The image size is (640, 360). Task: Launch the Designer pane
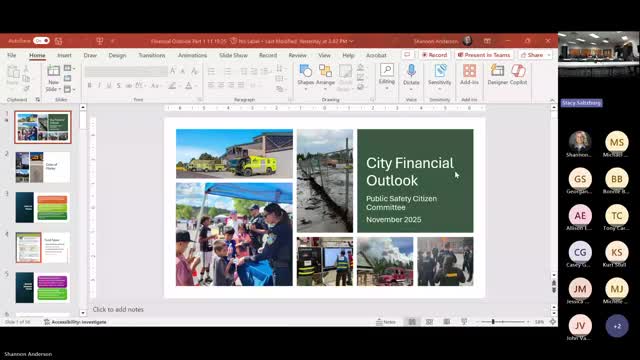pyautogui.click(x=497, y=71)
